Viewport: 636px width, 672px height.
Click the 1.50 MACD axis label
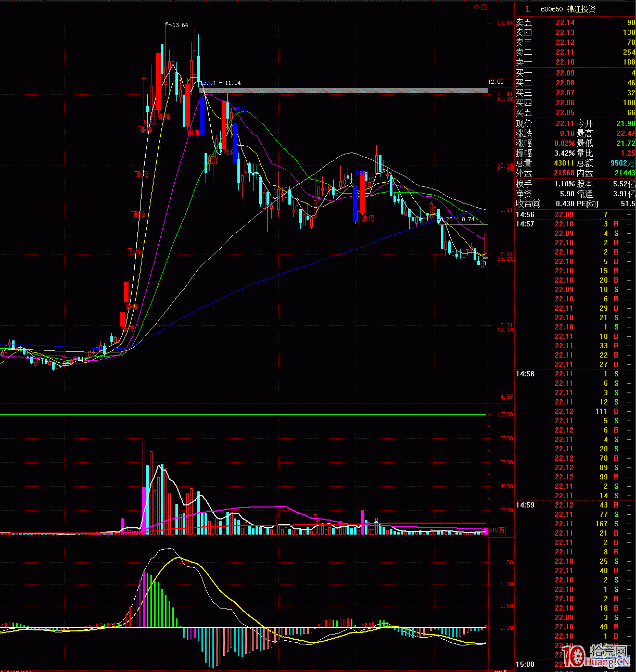coord(506,562)
